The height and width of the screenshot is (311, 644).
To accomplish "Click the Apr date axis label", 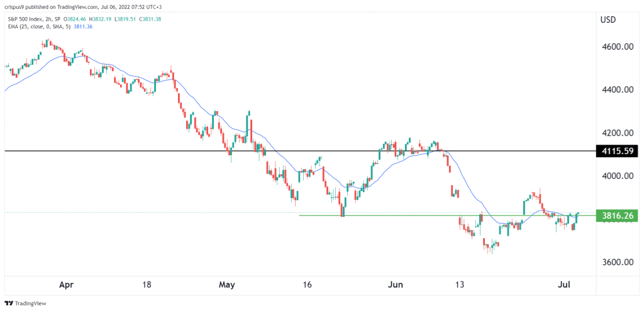I will [65, 285].
